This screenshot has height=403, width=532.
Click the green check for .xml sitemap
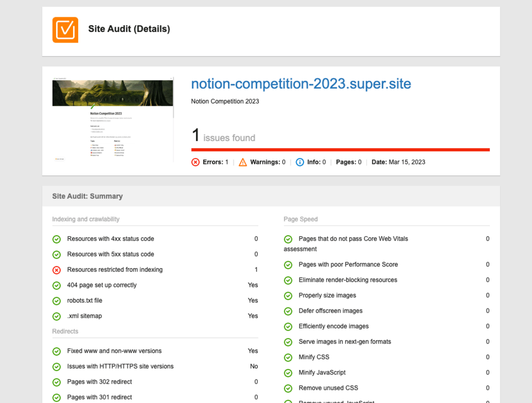tap(57, 316)
